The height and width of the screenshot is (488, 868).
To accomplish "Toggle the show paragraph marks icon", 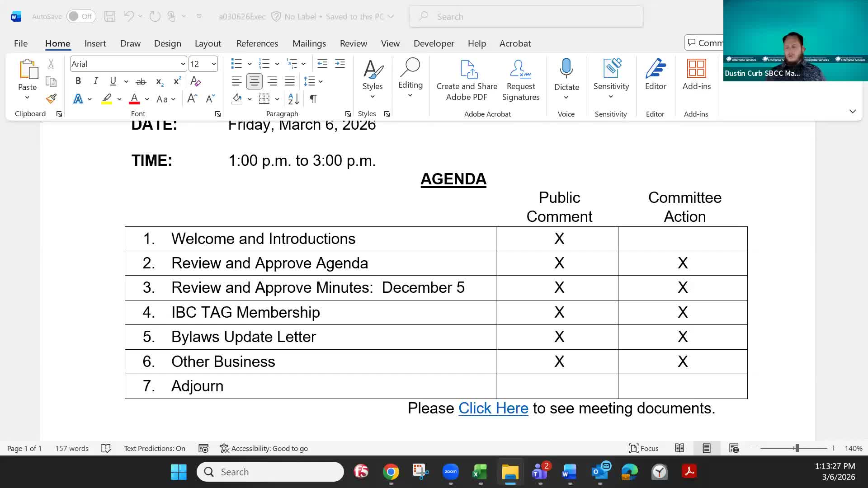I will tap(313, 99).
